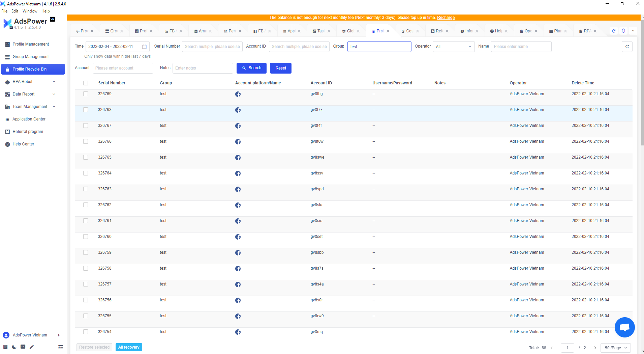Open the live chat support bubble

624,327
